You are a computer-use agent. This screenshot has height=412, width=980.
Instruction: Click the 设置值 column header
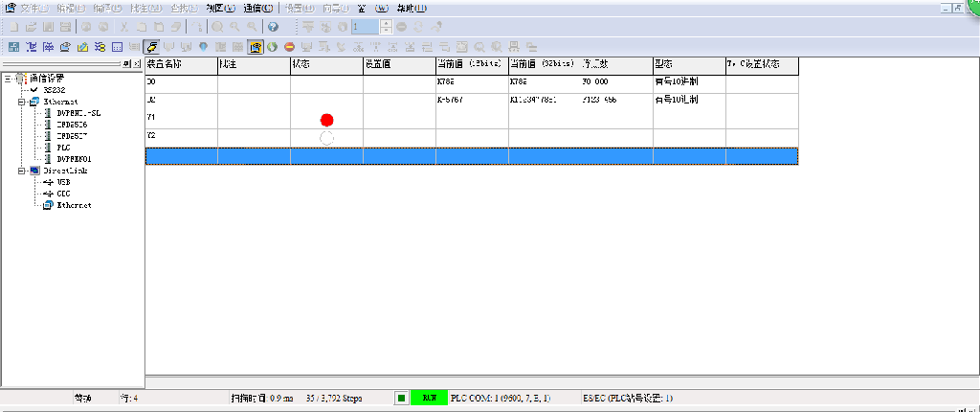[399, 64]
